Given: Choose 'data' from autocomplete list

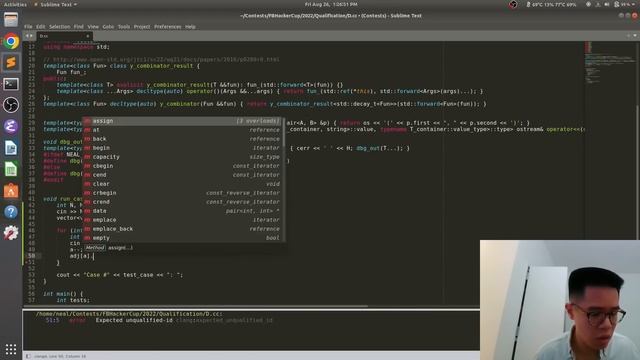Looking at the screenshot, I should point(183,211).
